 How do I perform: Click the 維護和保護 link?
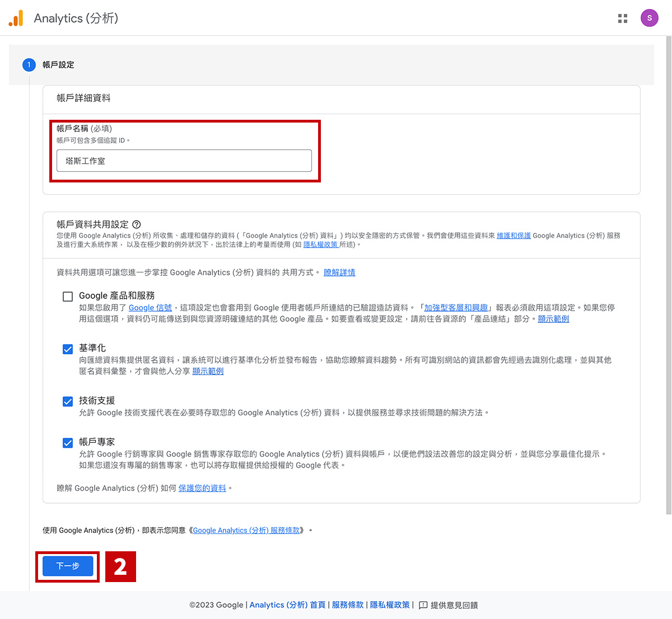pos(514,236)
